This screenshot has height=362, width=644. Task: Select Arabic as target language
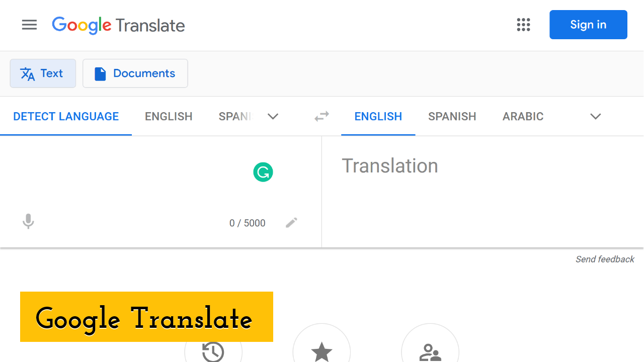(x=523, y=117)
